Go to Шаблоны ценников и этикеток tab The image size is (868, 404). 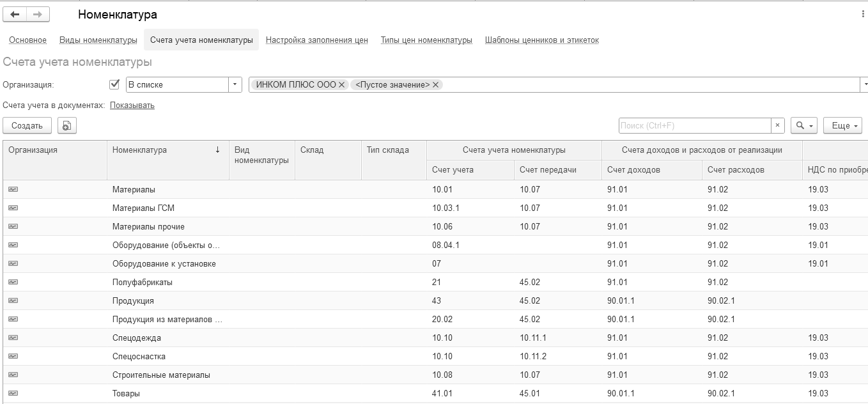(x=541, y=40)
